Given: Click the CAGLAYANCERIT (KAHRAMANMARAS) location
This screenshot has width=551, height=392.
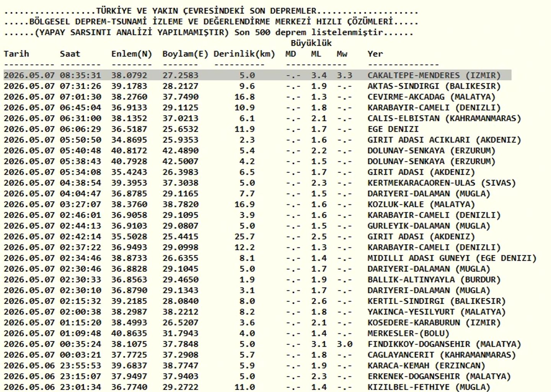Looking at the screenshot, I should (x=442, y=355).
